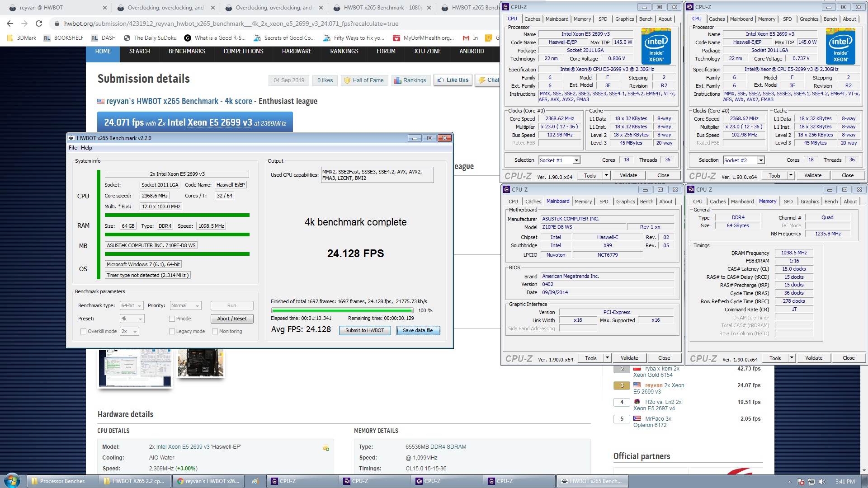Screen dimensions: 868x488
Task: Switch to the first CPU-Z taskbar item
Action: [302, 481]
